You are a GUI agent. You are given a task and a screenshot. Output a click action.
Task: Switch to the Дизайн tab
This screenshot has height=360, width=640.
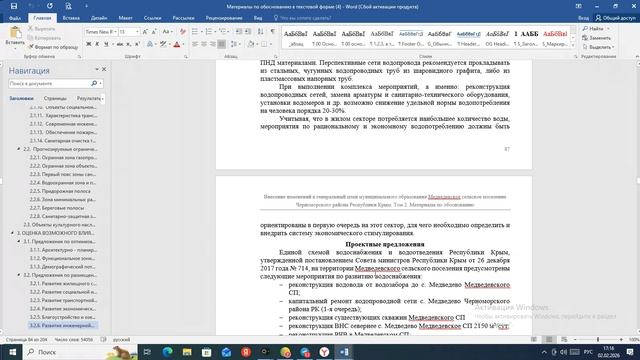99,18
